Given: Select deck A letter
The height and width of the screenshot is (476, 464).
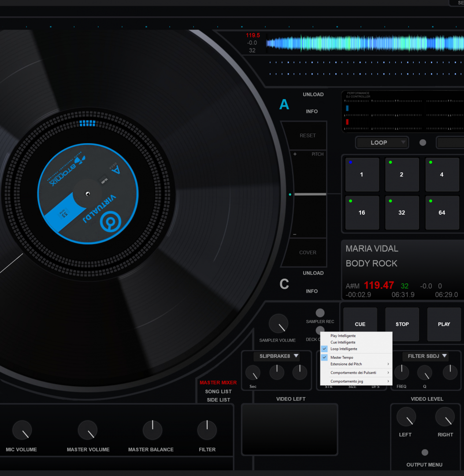Looking at the screenshot, I should pyautogui.click(x=284, y=105).
